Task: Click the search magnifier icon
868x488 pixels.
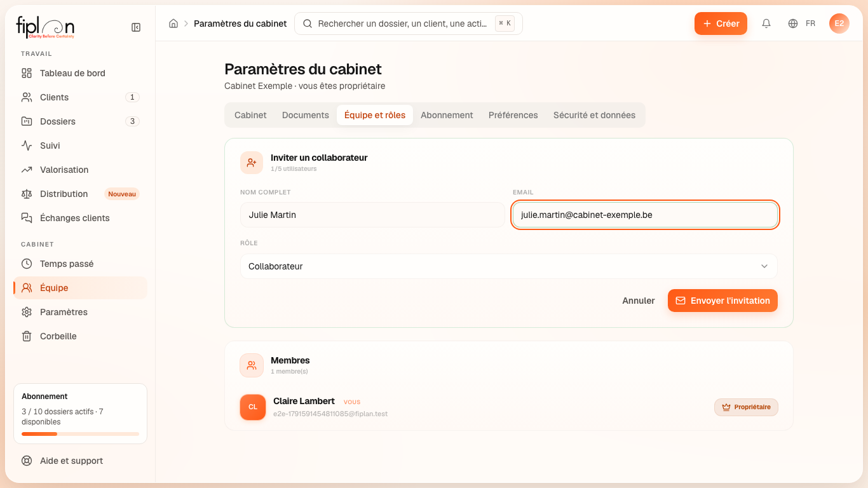Action: click(308, 24)
